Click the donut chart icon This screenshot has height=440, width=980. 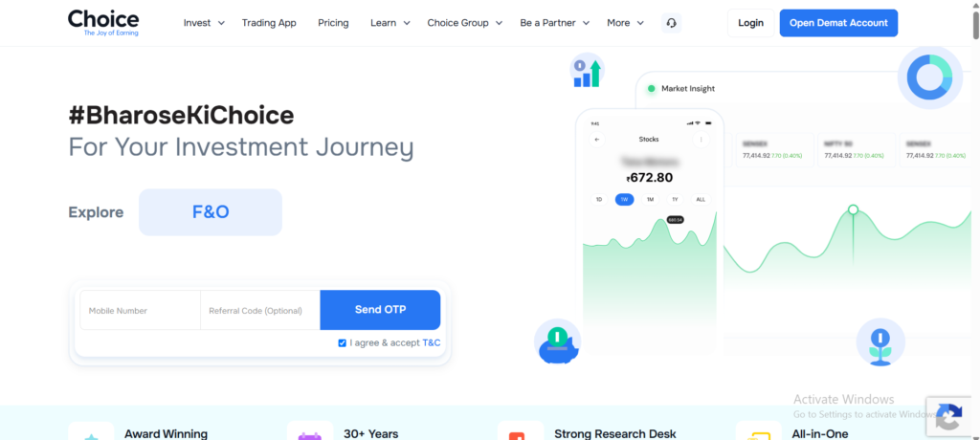(x=929, y=77)
